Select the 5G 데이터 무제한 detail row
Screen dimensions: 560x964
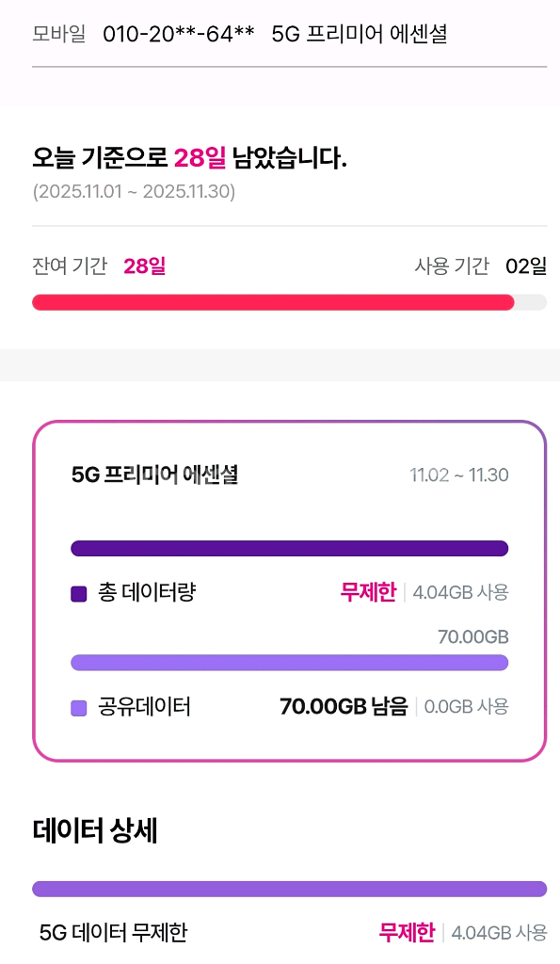(x=113, y=933)
